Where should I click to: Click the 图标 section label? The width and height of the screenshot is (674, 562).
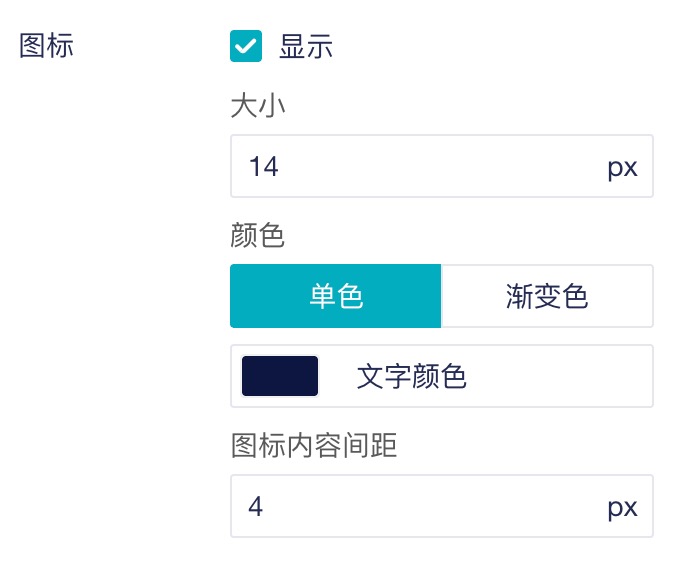(x=47, y=46)
